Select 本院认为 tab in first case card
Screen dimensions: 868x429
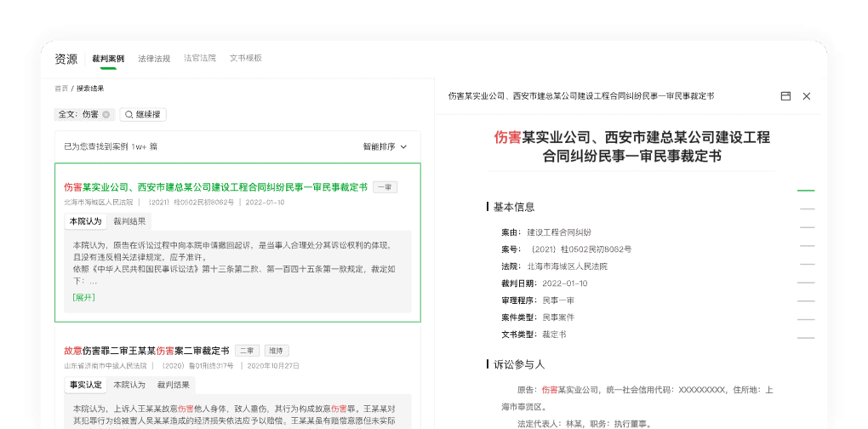coord(85,221)
